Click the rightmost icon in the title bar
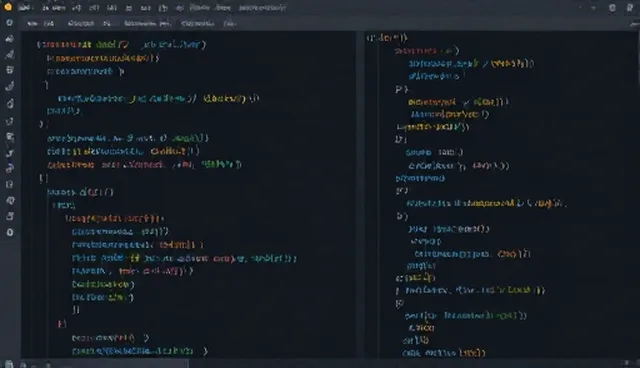Image resolution: width=640 pixels, height=368 pixels. (x=630, y=7)
